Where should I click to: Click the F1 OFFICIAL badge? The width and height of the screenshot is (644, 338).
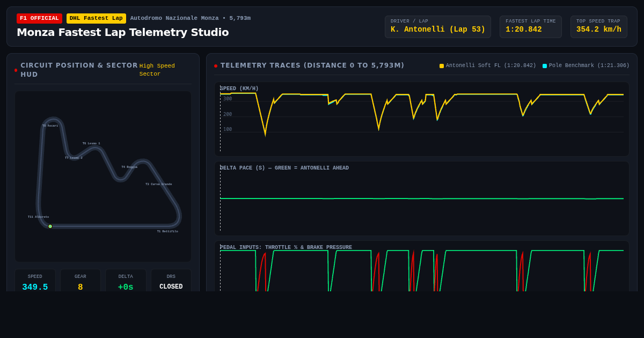39,18
